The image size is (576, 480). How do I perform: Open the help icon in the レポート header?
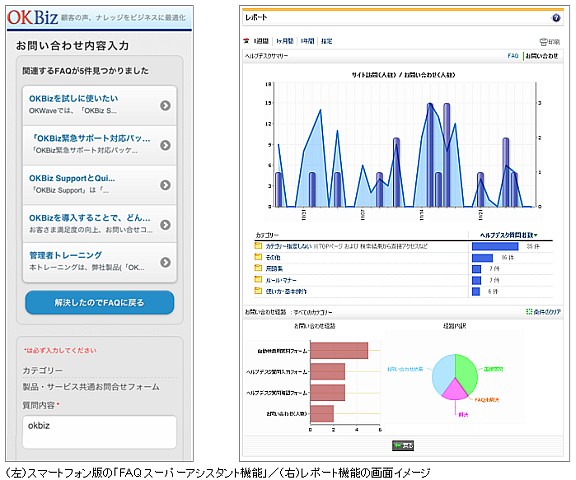click(x=556, y=18)
